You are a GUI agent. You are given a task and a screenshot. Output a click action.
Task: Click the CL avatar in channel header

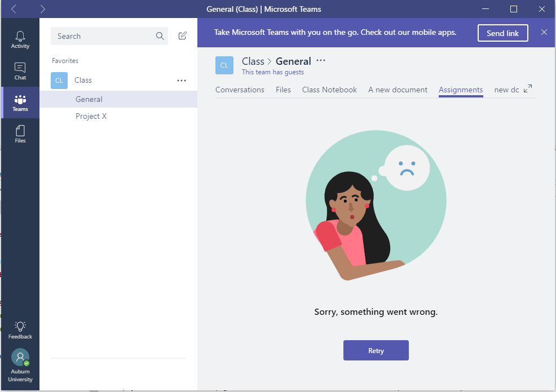pos(224,65)
